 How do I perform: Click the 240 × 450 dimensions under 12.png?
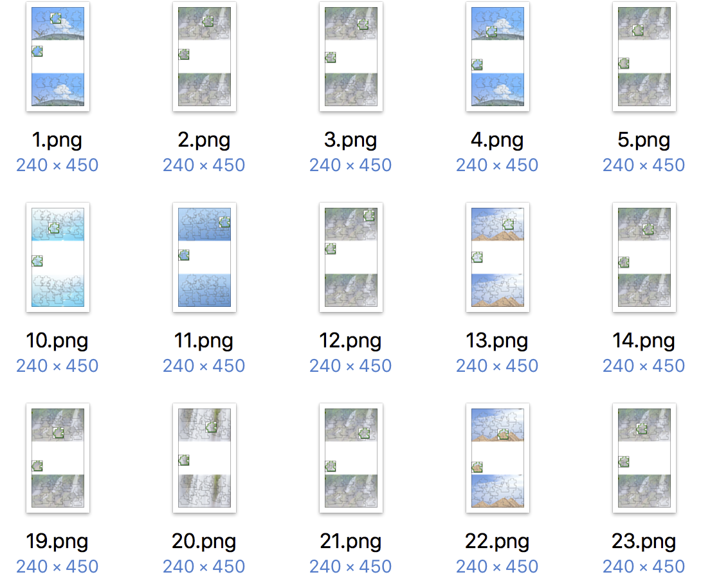point(350,366)
